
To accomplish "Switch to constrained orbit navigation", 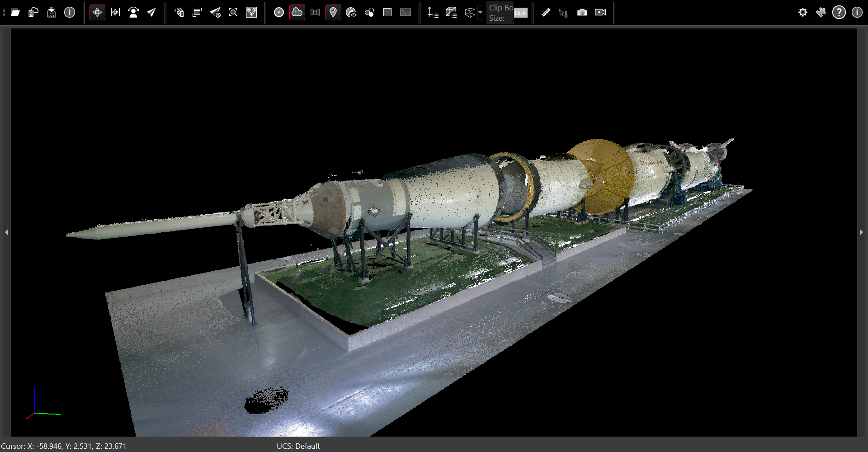I will 115,12.
